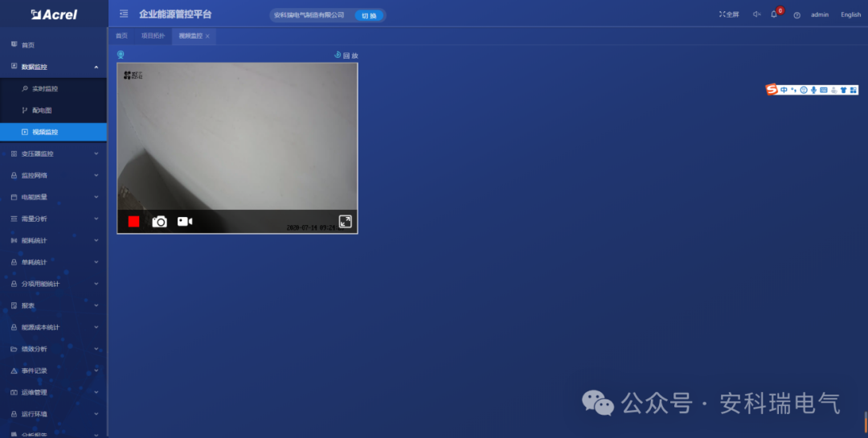Expand the video player to full size
The width and height of the screenshot is (868, 438).
(346, 222)
